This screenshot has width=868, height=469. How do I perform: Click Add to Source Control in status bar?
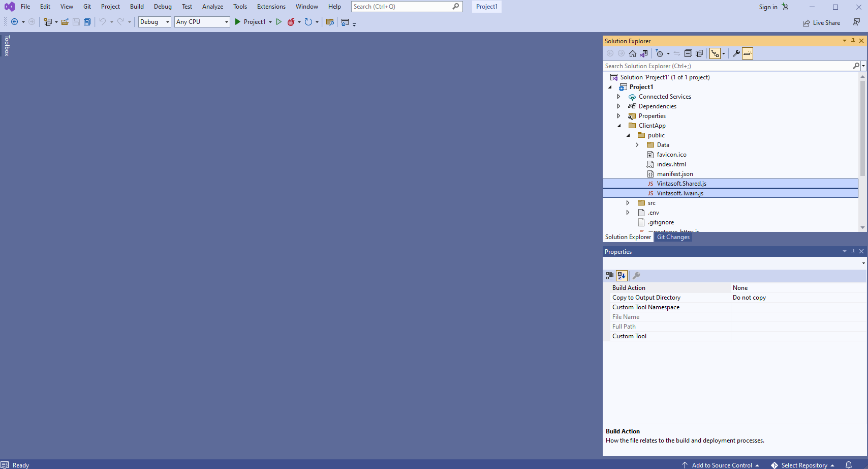(x=721, y=465)
